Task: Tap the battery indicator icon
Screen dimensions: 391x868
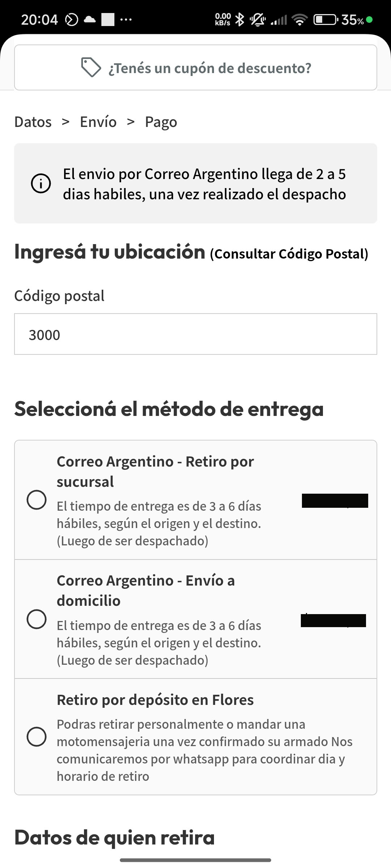Action: (325, 20)
